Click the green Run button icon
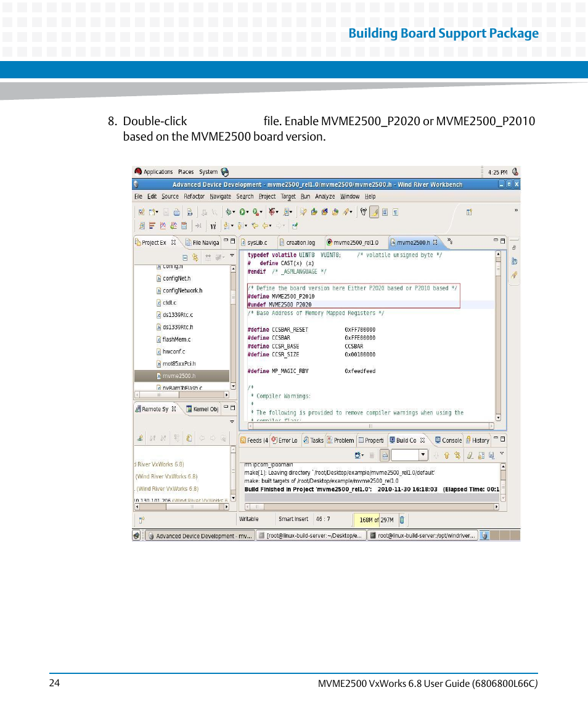This screenshot has width=588, height=706. (x=243, y=212)
